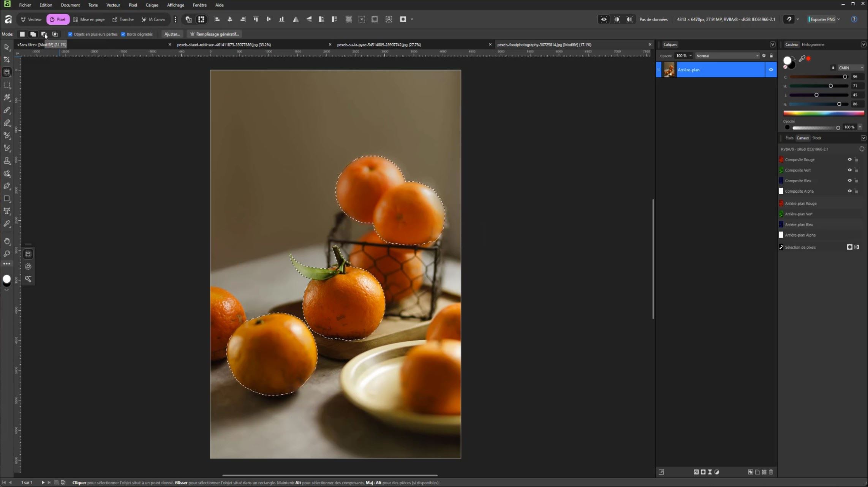Select the Hand pan tool
This screenshot has height=487, width=868.
(7, 242)
